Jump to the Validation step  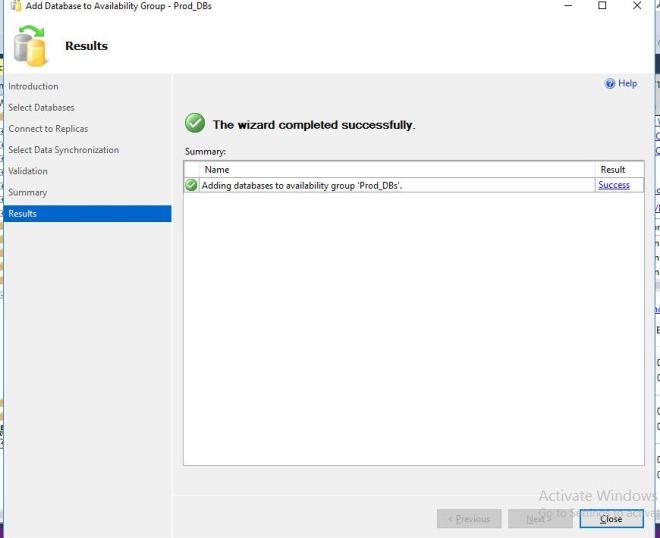click(x=28, y=171)
